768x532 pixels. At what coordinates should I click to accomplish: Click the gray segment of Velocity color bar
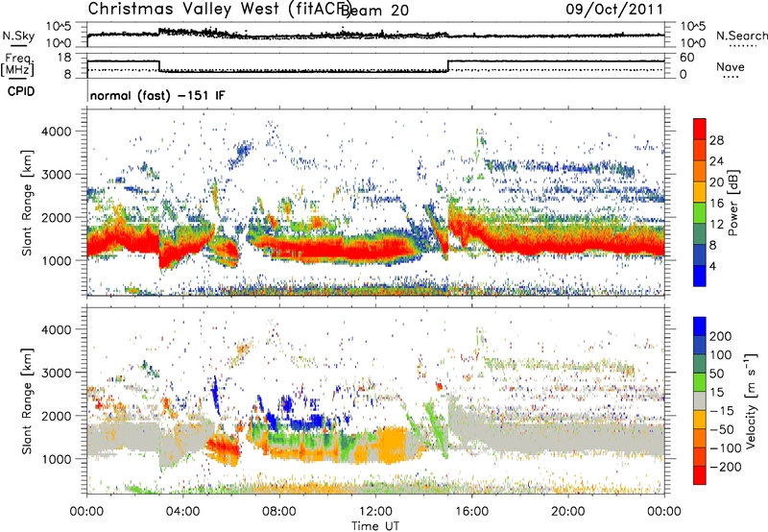[x=700, y=401]
